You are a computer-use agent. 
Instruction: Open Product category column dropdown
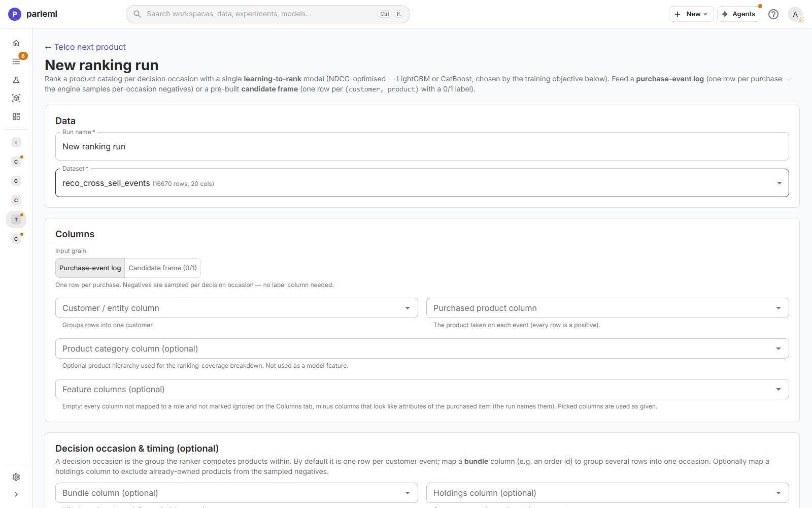coord(422,348)
